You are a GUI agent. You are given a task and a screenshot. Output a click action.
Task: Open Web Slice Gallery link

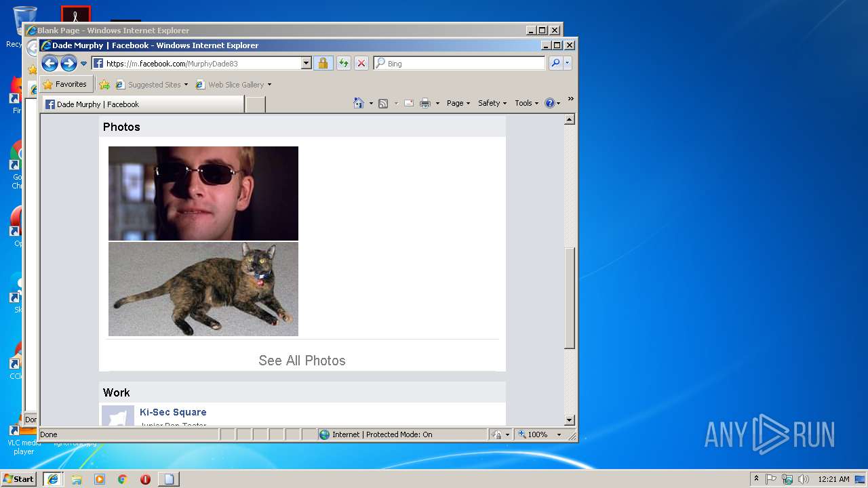[231, 85]
